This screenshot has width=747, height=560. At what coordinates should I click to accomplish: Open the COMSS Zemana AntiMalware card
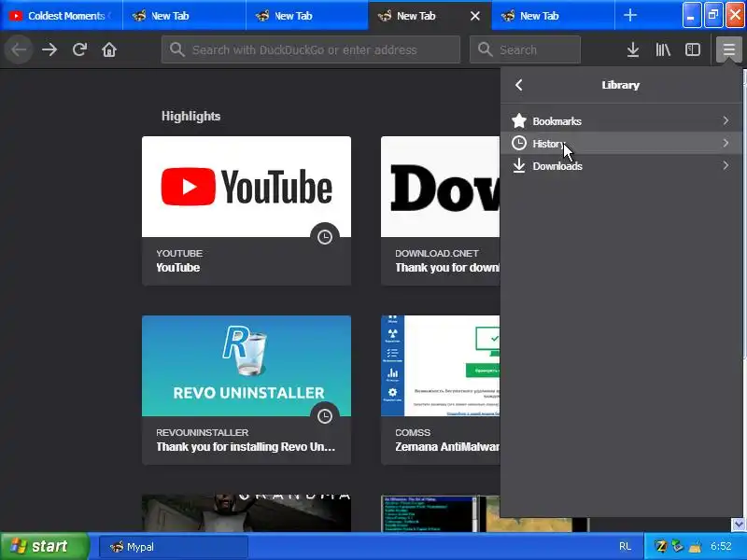[440, 390]
